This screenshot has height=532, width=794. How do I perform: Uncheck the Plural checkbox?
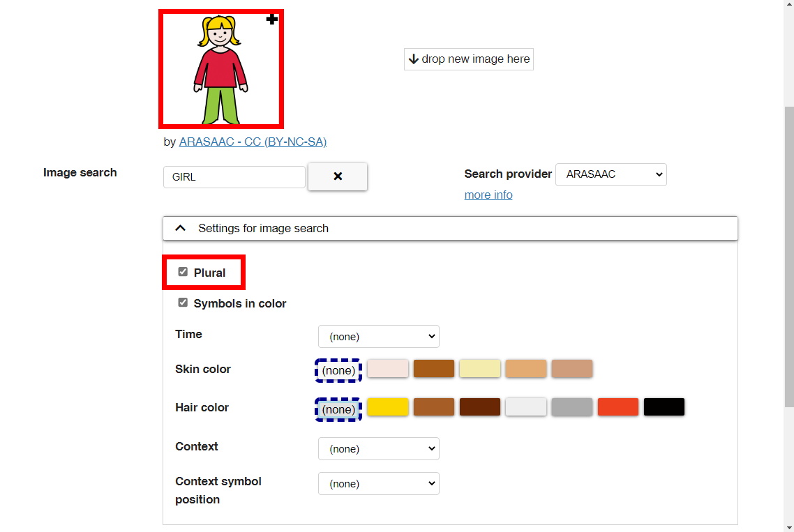coord(183,272)
